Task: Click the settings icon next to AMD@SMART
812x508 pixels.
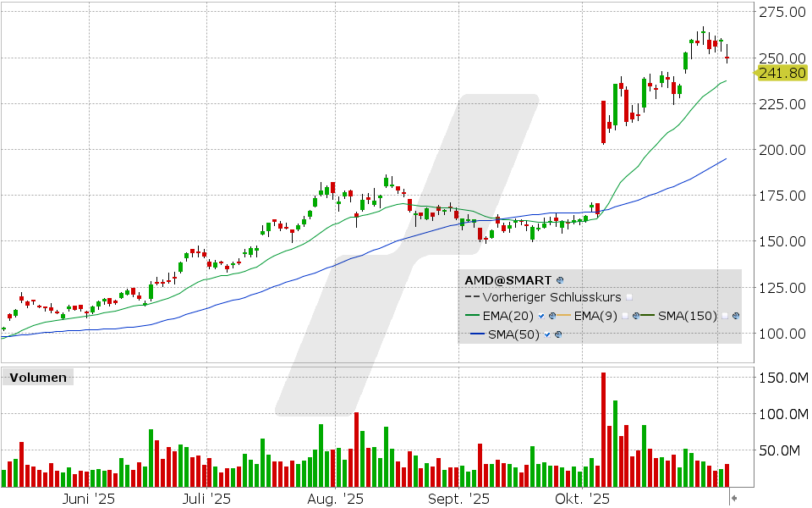Action: click(558, 280)
